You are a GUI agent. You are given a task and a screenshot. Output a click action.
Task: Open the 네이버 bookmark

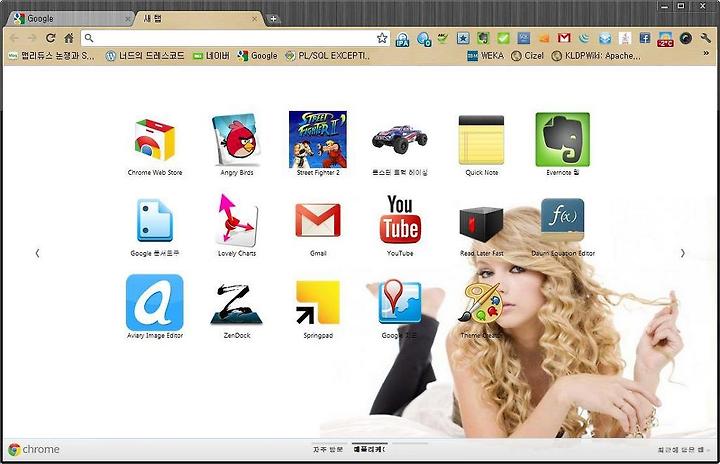[x=211, y=56]
